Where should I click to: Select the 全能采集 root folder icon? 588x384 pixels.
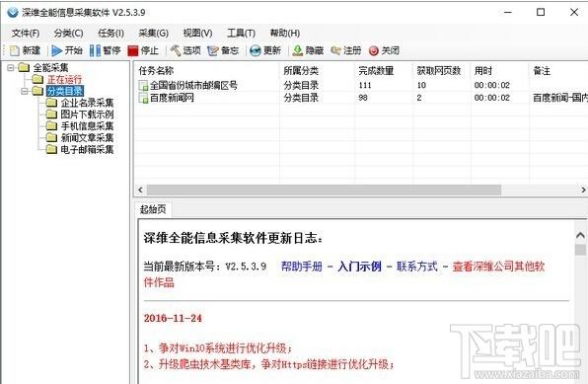pyautogui.click(x=24, y=67)
